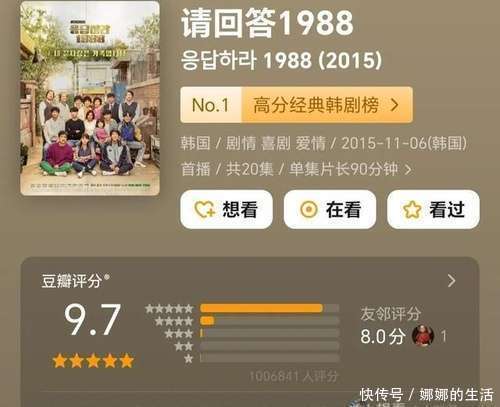
Task: Open the 请回答1988 poster thumbnail
Action: tap(90, 98)
